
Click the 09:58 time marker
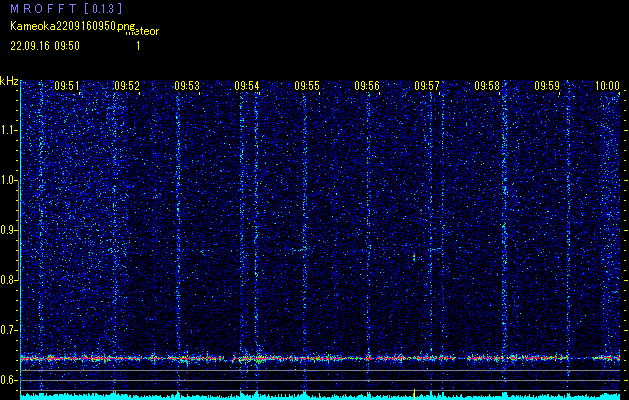[x=487, y=86]
